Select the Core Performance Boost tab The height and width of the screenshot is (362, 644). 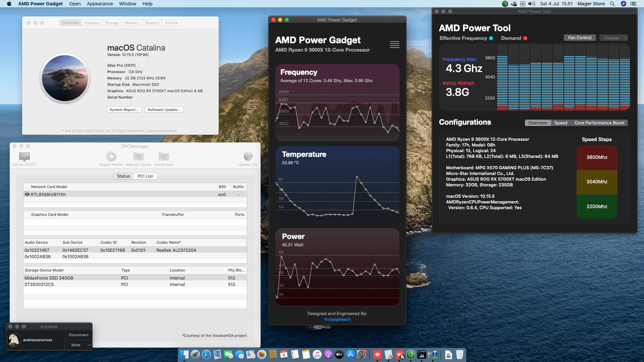pos(599,123)
